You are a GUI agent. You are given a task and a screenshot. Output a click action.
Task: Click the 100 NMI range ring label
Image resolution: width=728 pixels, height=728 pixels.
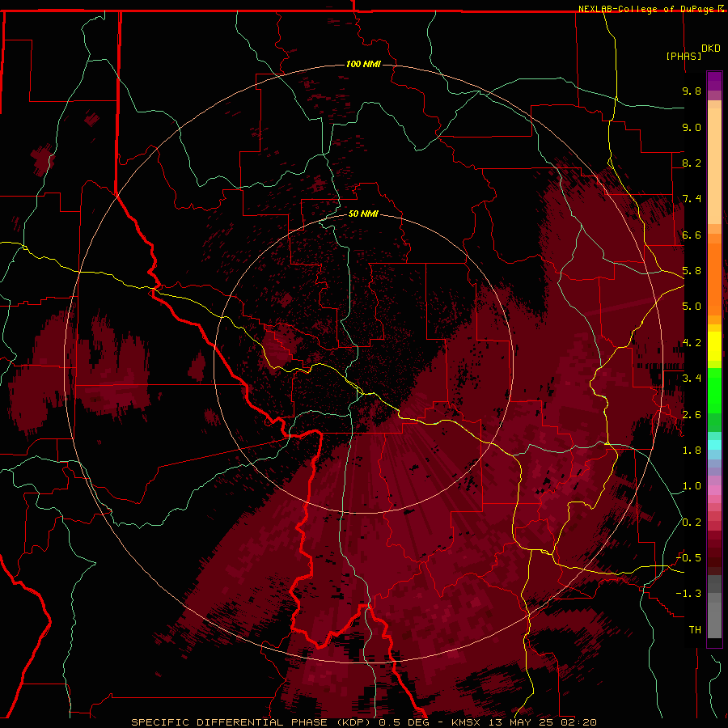pyautogui.click(x=363, y=64)
